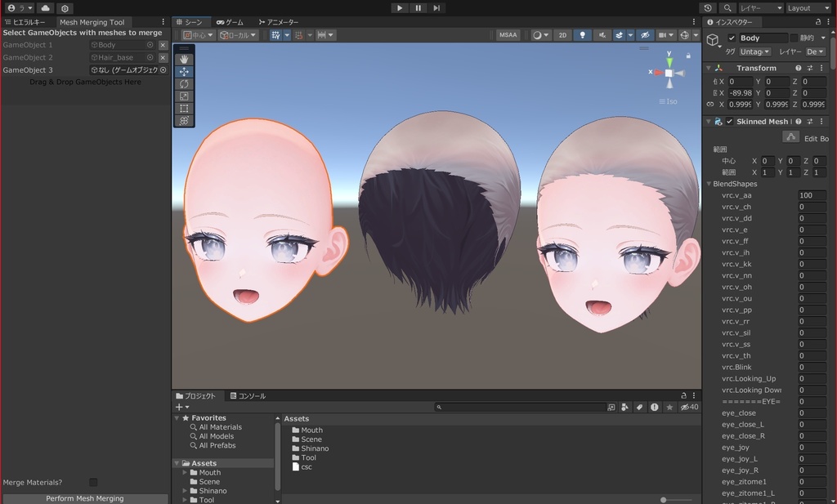This screenshot has height=504, width=837.
Task: Click the Play button
Action: (x=399, y=8)
